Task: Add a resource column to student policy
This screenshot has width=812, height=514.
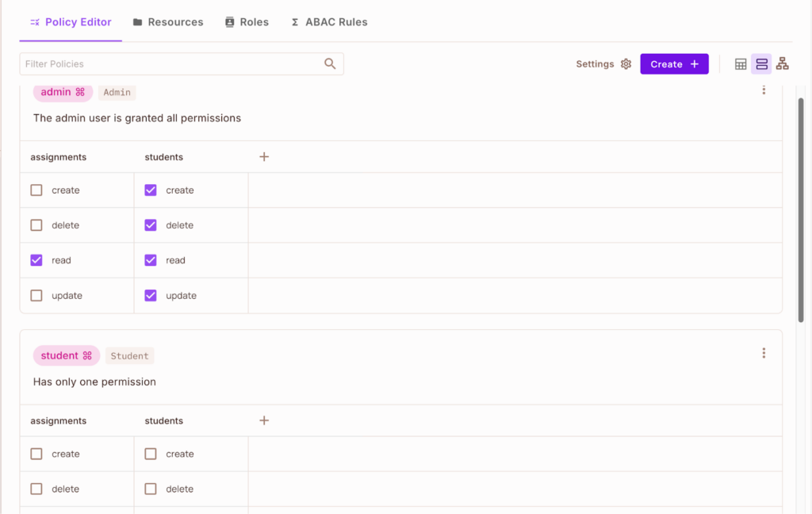Action: [x=264, y=420]
